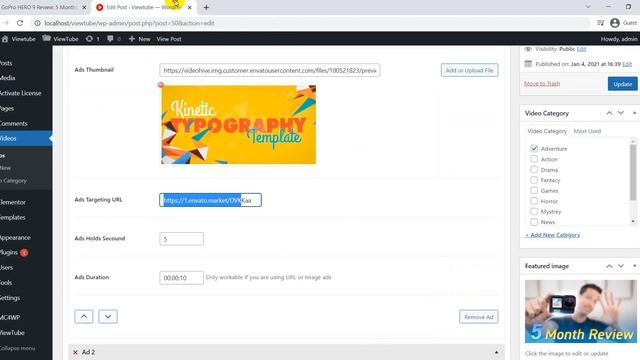
Task: Open the updates icon in admin bar
Action: pos(93,39)
